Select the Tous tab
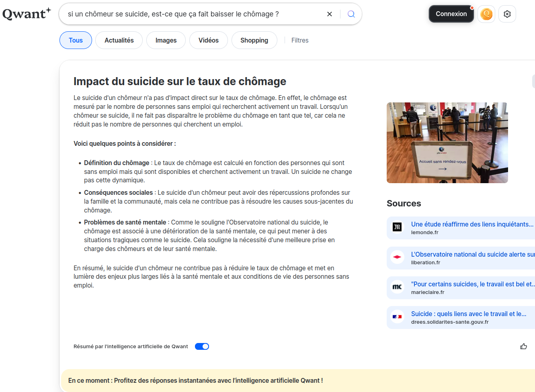535x392 pixels. pyautogui.click(x=76, y=40)
